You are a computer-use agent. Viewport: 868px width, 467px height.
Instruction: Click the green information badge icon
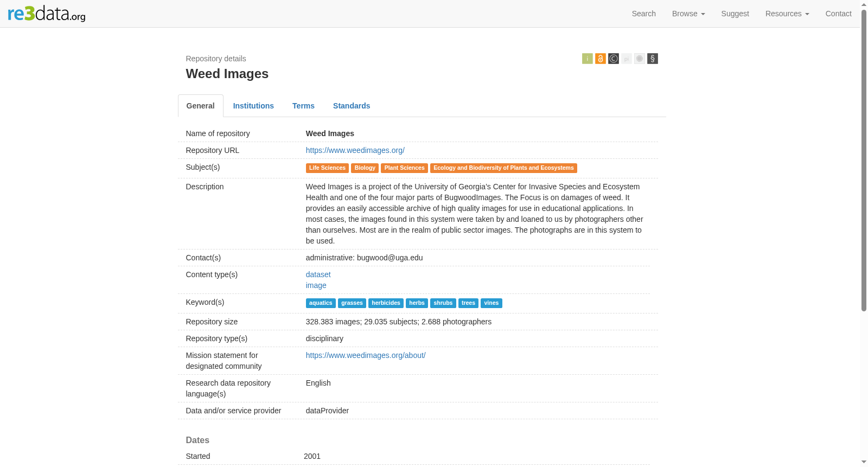[587, 59]
